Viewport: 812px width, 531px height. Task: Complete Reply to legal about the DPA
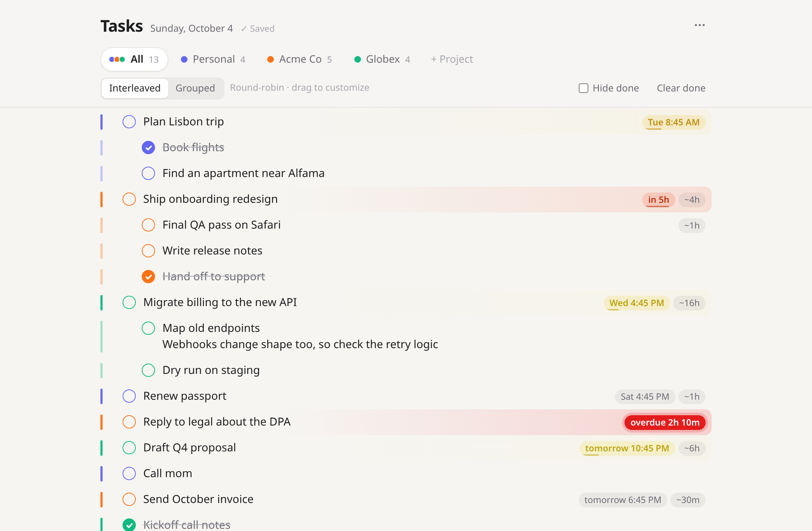tap(129, 422)
